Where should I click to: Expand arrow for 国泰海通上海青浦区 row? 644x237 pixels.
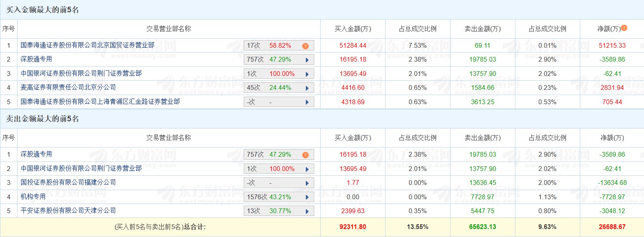(x=307, y=102)
